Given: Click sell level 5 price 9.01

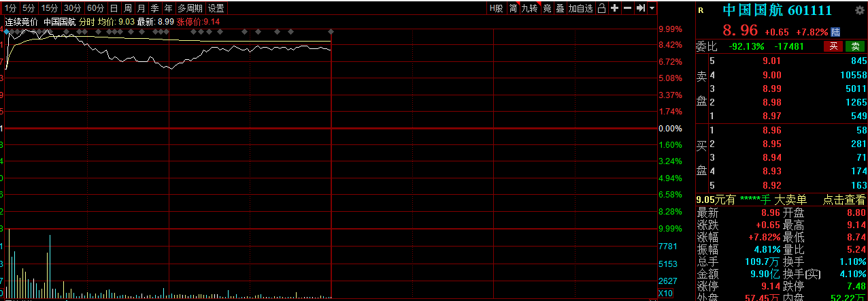Looking at the screenshot, I should (771, 62).
